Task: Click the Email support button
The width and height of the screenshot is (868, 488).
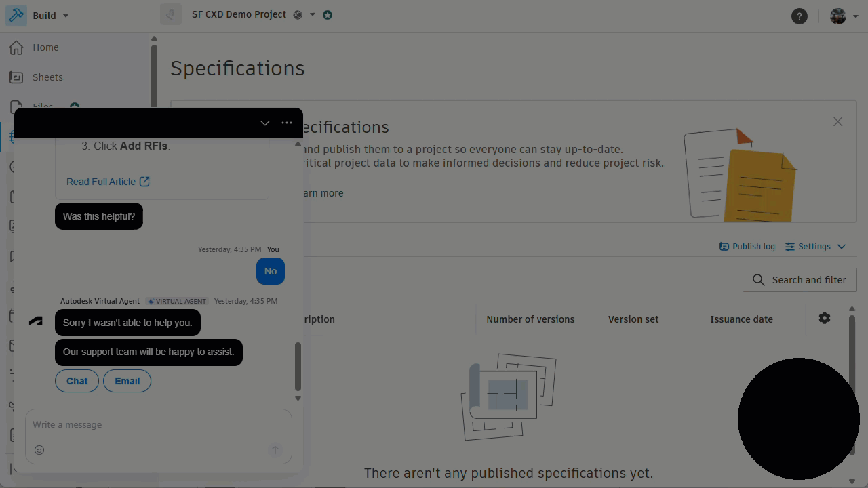Action: pos(127,381)
